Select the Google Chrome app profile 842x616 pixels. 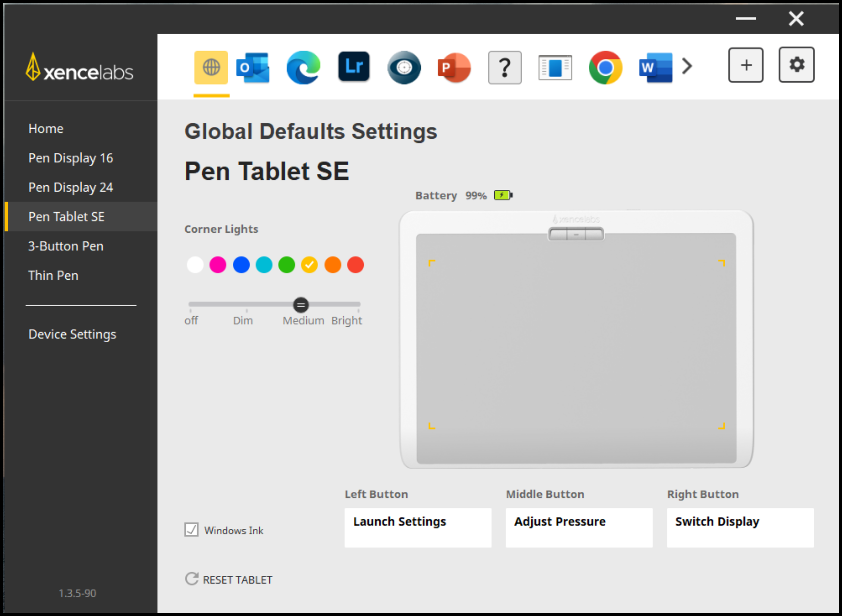coord(605,67)
